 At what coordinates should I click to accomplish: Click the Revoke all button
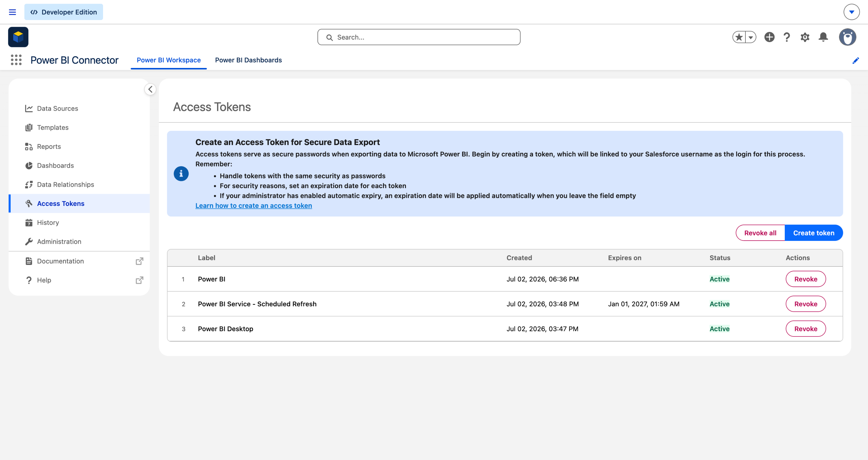pos(760,233)
